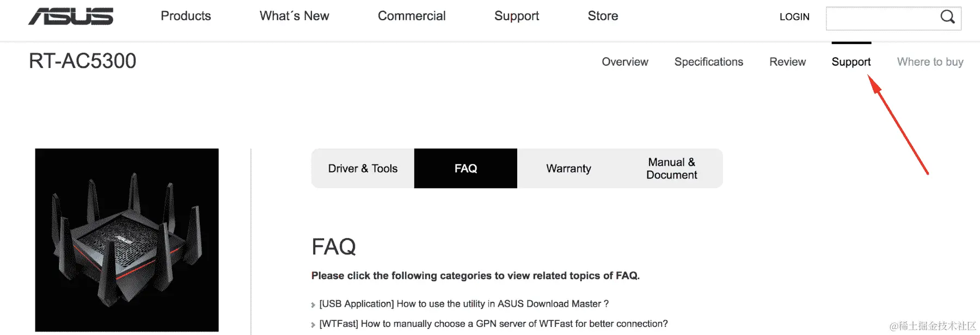Click the RT-AC5300 router product image
The width and height of the screenshot is (980, 335).
127,240
